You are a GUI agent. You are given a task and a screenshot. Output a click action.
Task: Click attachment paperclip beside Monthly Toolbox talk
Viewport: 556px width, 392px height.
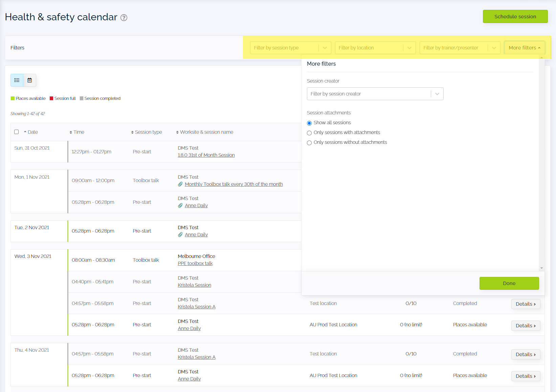[180, 184]
